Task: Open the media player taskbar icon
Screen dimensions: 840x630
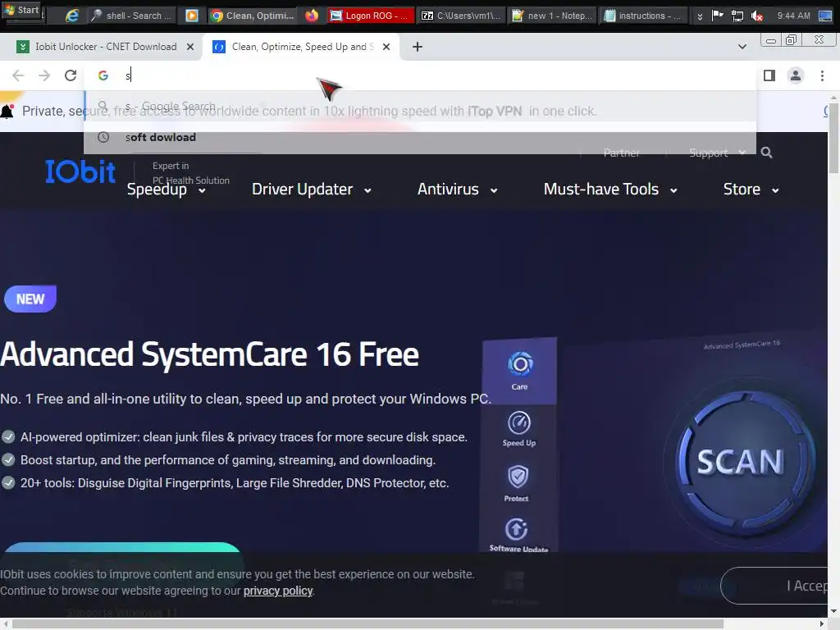Action: [191, 16]
